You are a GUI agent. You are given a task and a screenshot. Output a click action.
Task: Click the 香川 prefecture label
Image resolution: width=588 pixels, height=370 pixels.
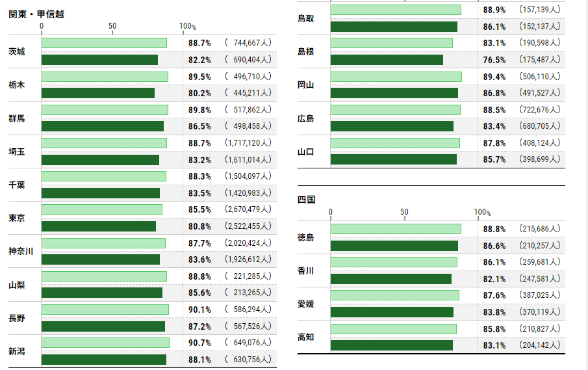click(x=306, y=271)
